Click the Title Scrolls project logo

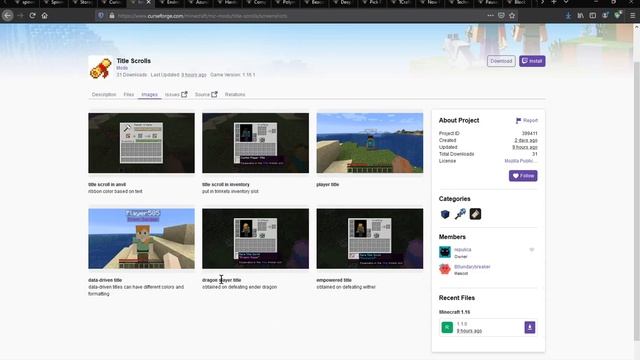tap(100, 67)
